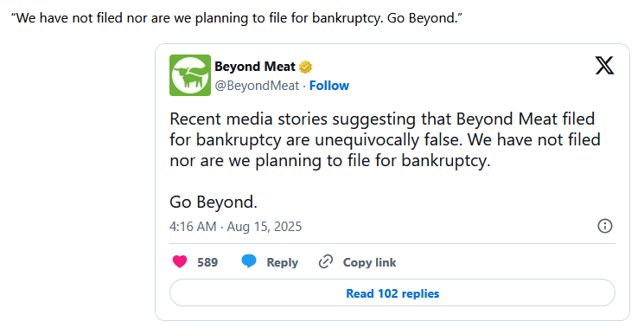Click the chain link copy icon
The height and width of the screenshot is (328, 644).
pyautogui.click(x=326, y=262)
